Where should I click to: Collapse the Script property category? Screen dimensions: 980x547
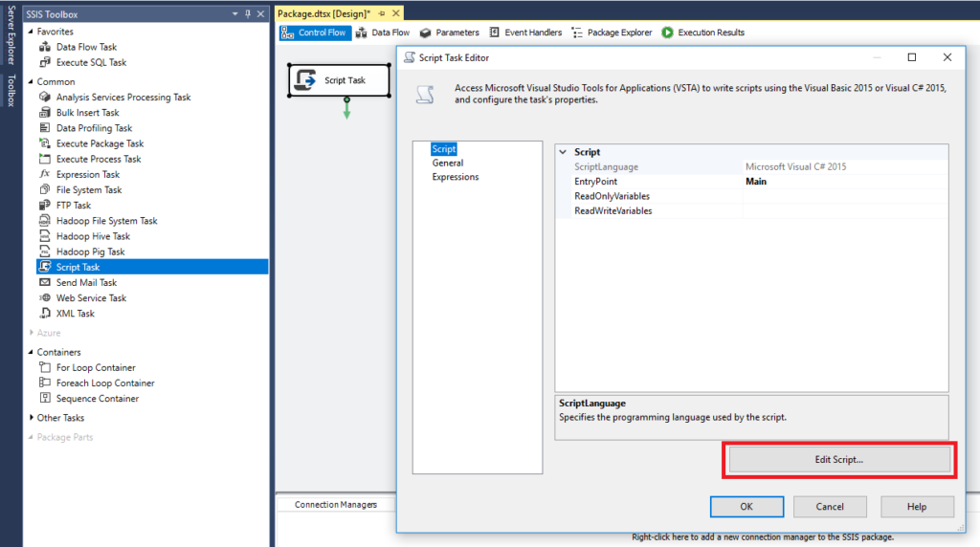point(563,152)
